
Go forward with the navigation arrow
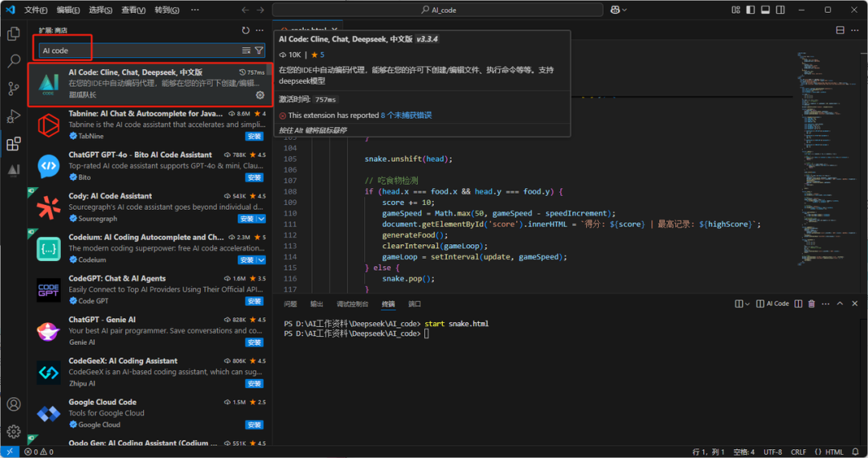[x=260, y=10]
